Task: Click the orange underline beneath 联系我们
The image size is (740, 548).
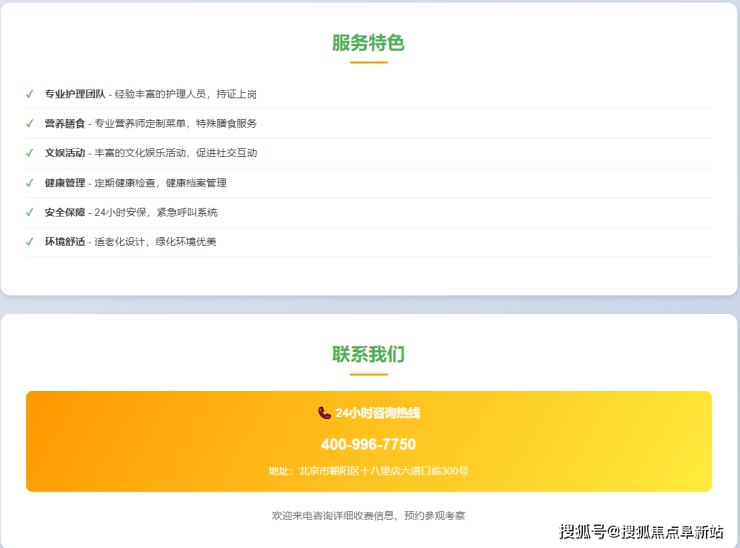Action: [x=368, y=375]
